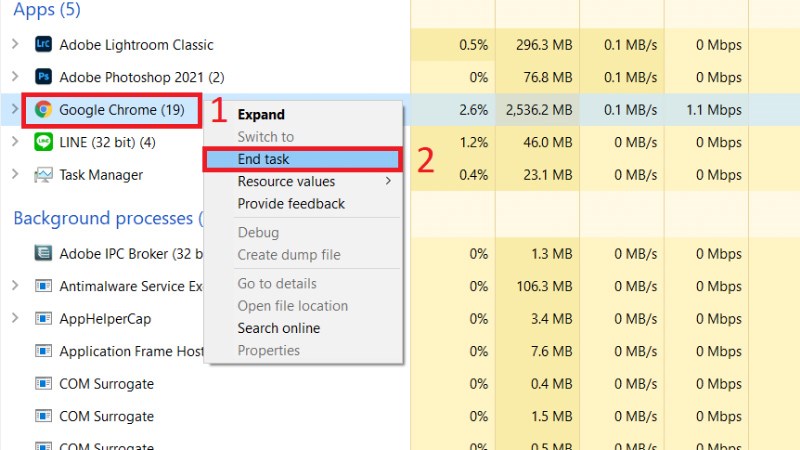The height and width of the screenshot is (450, 800).
Task: Click the Apps (5) group heading
Action: (x=47, y=9)
